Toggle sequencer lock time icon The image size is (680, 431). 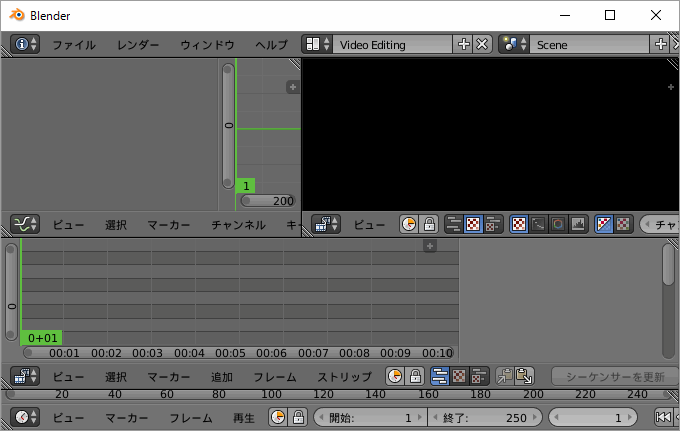pyautogui.click(x=415, y=376)
